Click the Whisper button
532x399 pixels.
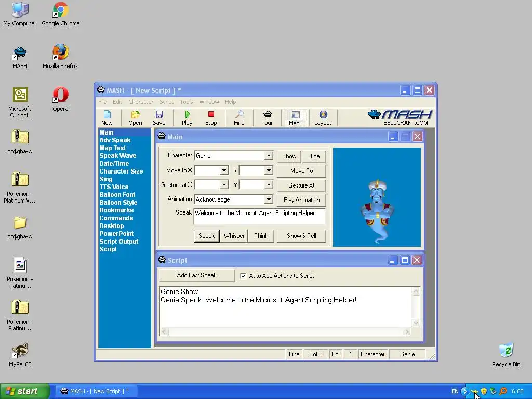point(234,236)
